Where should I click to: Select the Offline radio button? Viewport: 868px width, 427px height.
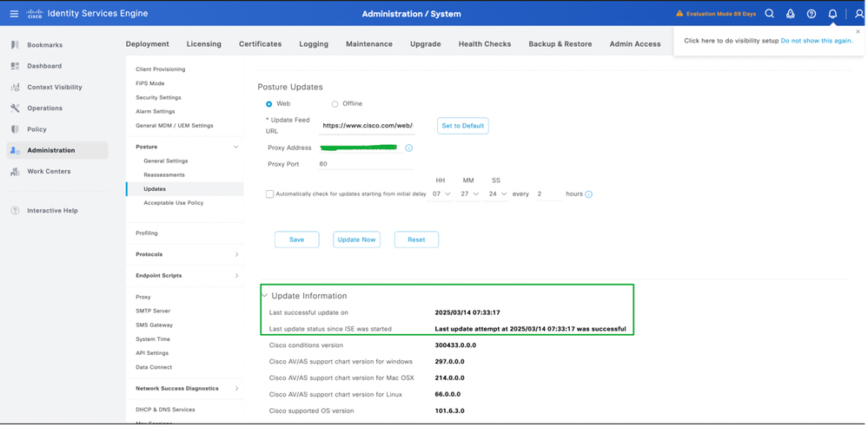point(335,104)
